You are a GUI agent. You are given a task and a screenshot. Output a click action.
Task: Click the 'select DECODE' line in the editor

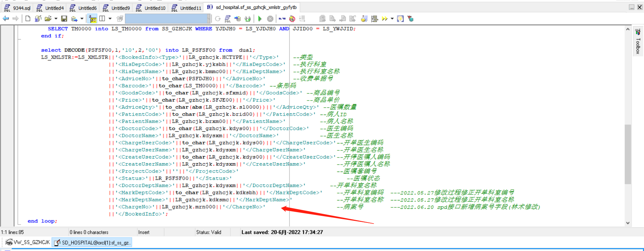(x=148, y=50)
